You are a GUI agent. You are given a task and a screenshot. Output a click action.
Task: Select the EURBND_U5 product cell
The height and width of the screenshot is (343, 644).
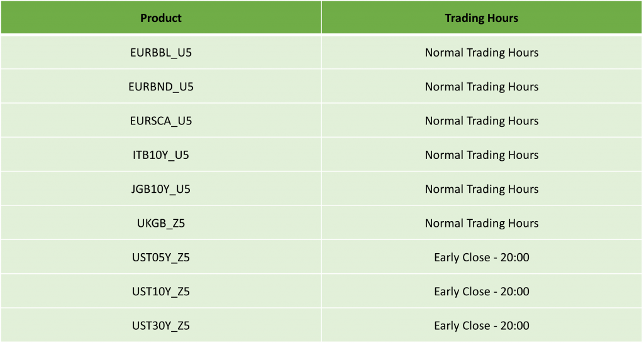(161, 87)
